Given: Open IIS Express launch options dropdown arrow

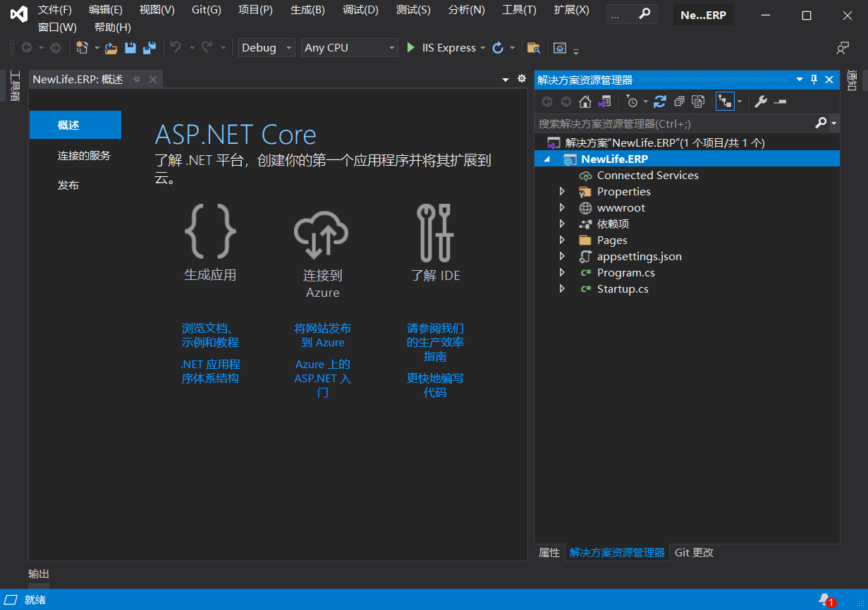Looking at the screenshot, I should click(483, 48).
